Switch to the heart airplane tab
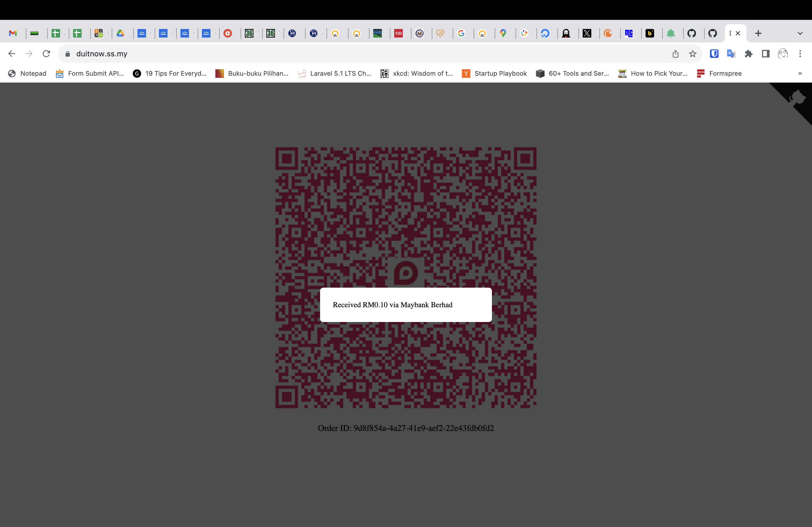Image resolution: width=812 pixels, height=527 pixels. tap(440, 33)
